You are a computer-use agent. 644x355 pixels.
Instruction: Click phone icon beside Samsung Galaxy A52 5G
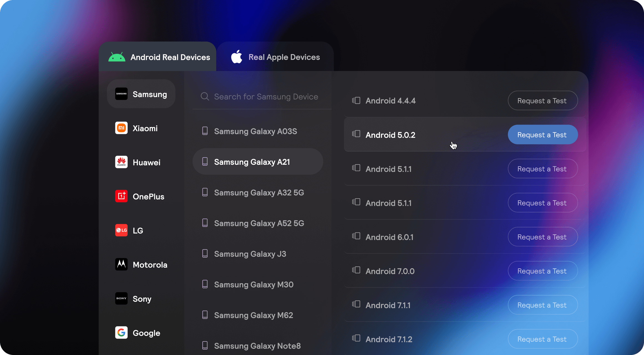[x=205, y=223]
